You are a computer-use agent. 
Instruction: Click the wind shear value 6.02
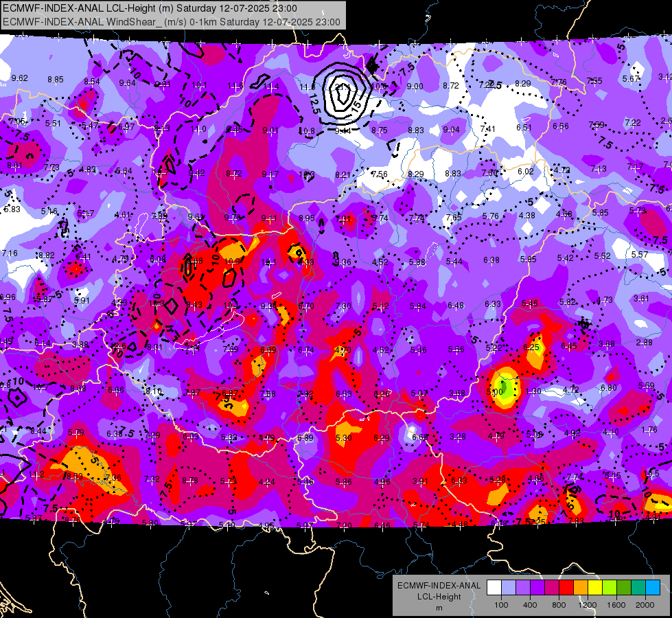coord(526,172)
